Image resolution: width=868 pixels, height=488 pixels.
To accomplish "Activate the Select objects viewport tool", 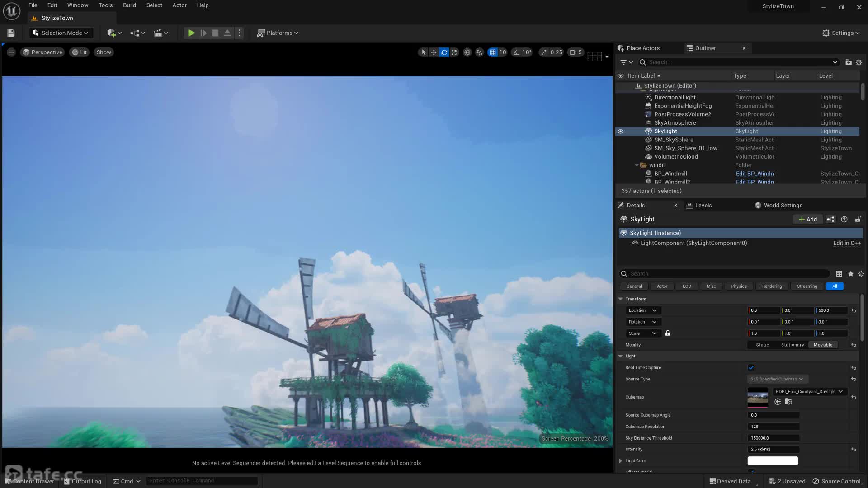I will [424, 52].
